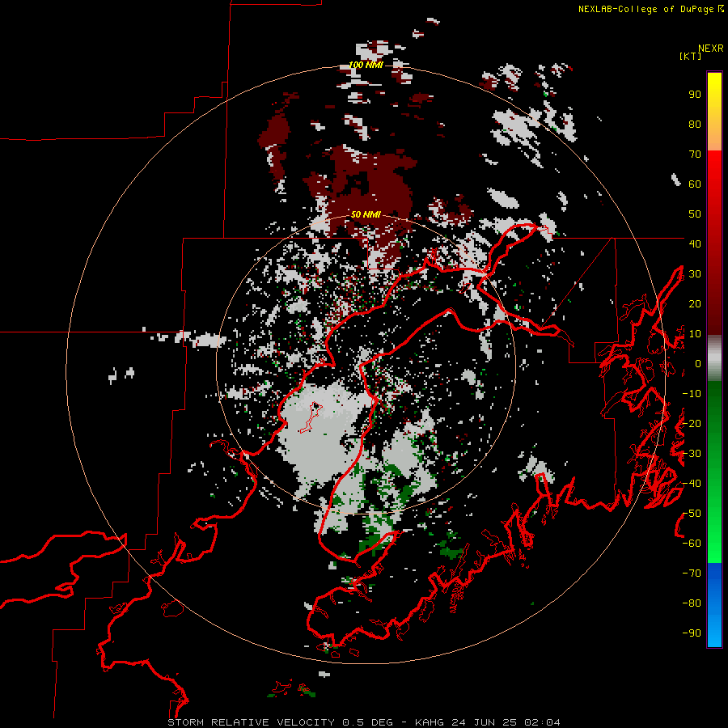This screenshot has height=728, width=728.
Task: Click the 02:04 timestamp
Action: click(542, 722)
